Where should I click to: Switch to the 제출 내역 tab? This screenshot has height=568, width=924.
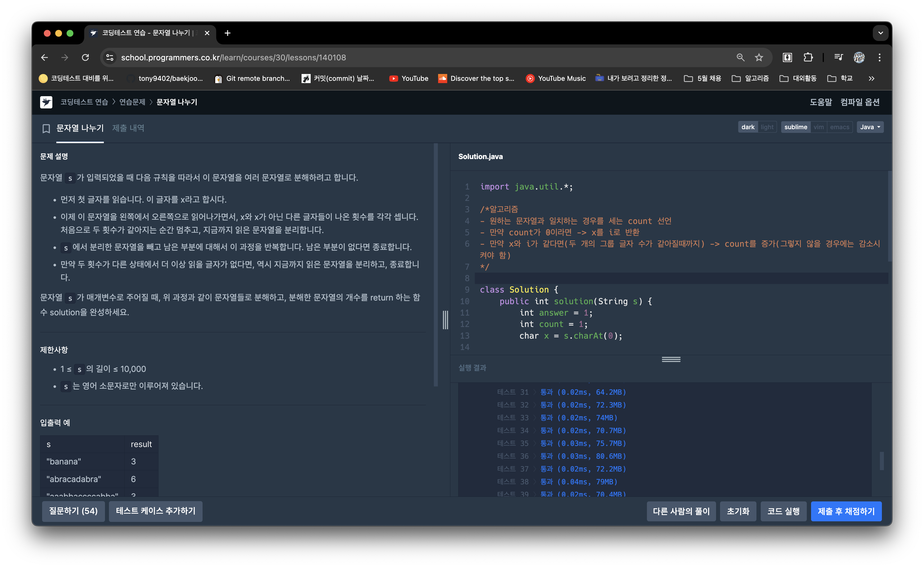[128, 128]
